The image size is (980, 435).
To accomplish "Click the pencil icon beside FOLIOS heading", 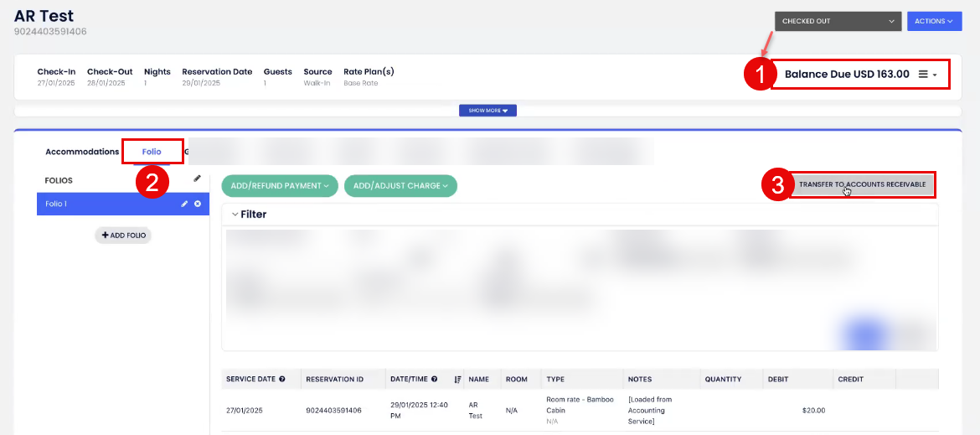I will tap(197, 179).
